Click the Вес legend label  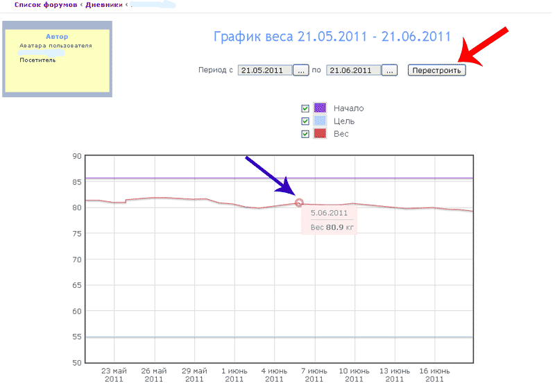coord(341,134)
